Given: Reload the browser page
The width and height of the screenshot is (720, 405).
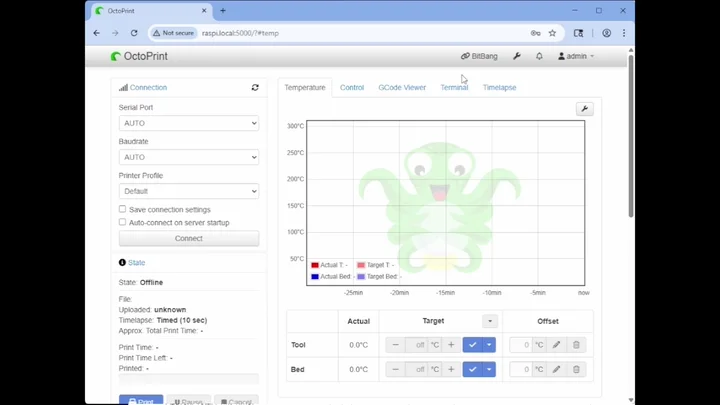Looking at the screenshot, I should (134, 33).
